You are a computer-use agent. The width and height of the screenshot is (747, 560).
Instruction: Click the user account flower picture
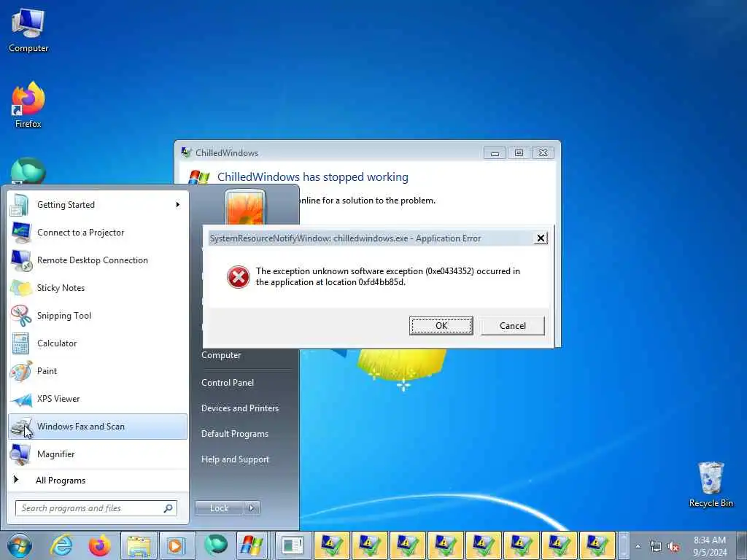click(x=245, y=209)
